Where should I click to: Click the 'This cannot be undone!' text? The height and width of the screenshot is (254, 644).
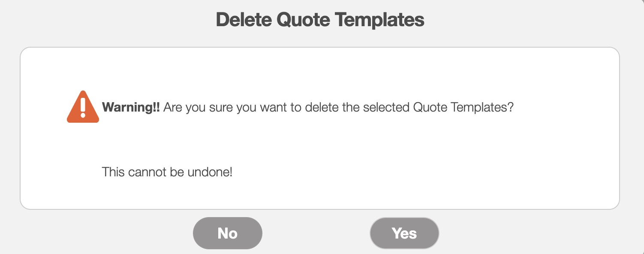pyautogui.click(x=167, y=172)
